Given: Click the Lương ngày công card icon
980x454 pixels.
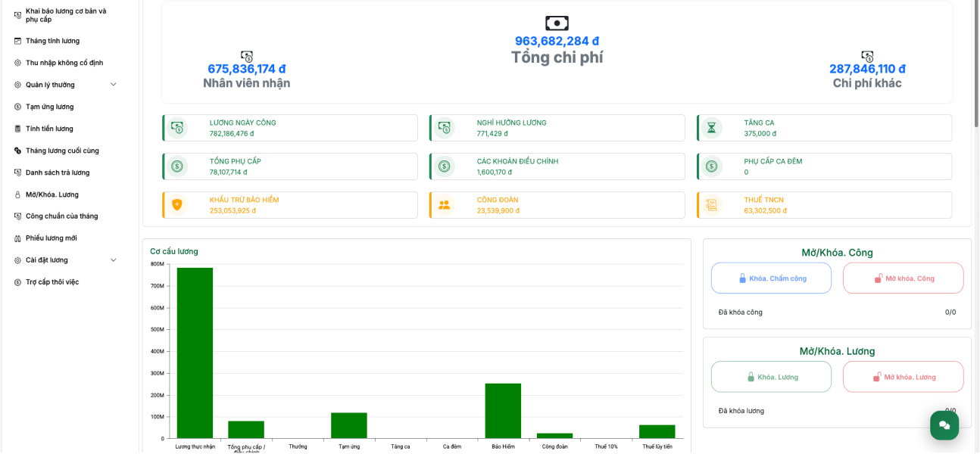Looking at the screenshot, I should 177,128.
